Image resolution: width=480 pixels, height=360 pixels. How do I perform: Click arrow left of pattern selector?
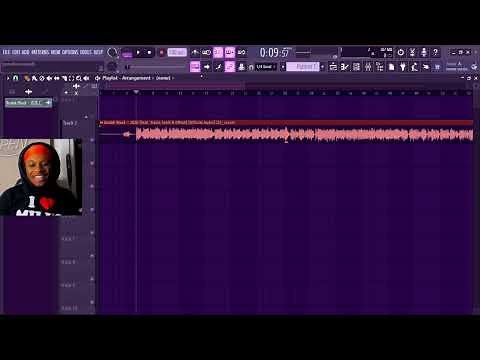point(283,67)
